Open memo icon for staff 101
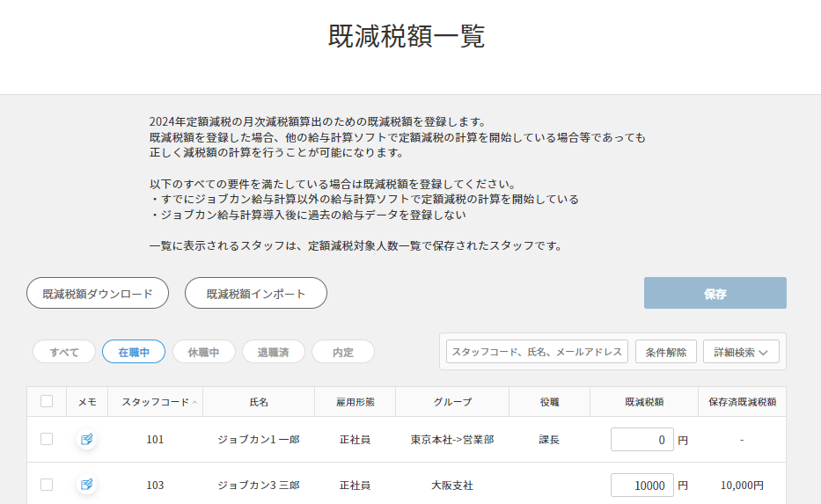The image size is (821, 504). (x=86, y=439)
